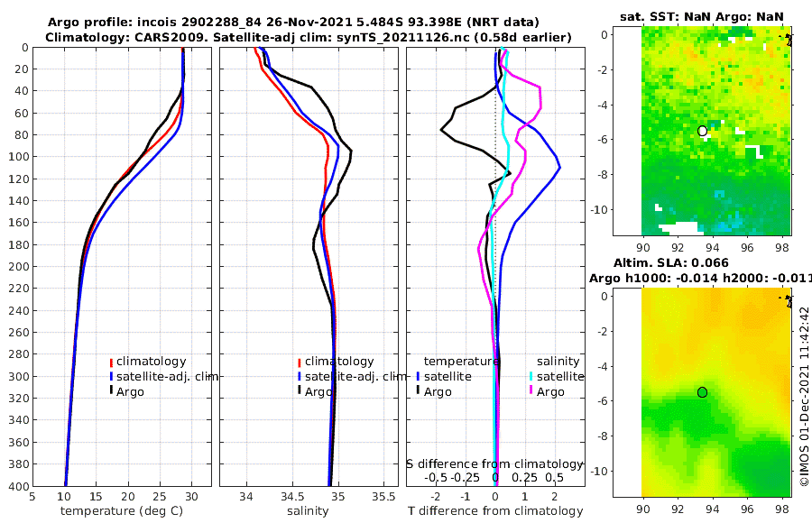Screen dimensions: 812x523
Task: Click the Argo profile title text
Action: click(293, 23)
